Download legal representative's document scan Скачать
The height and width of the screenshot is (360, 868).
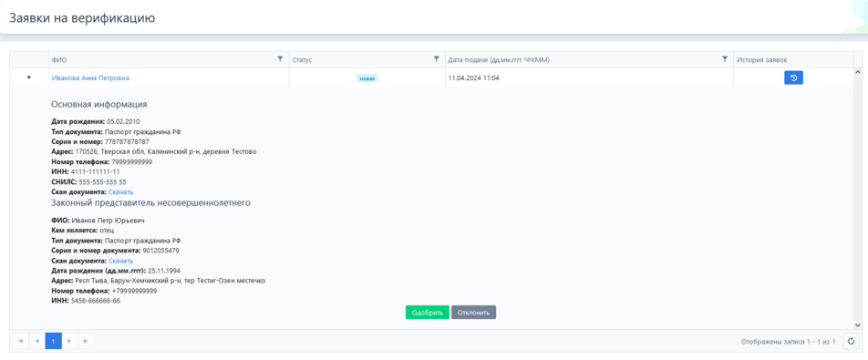coord(120,261)
